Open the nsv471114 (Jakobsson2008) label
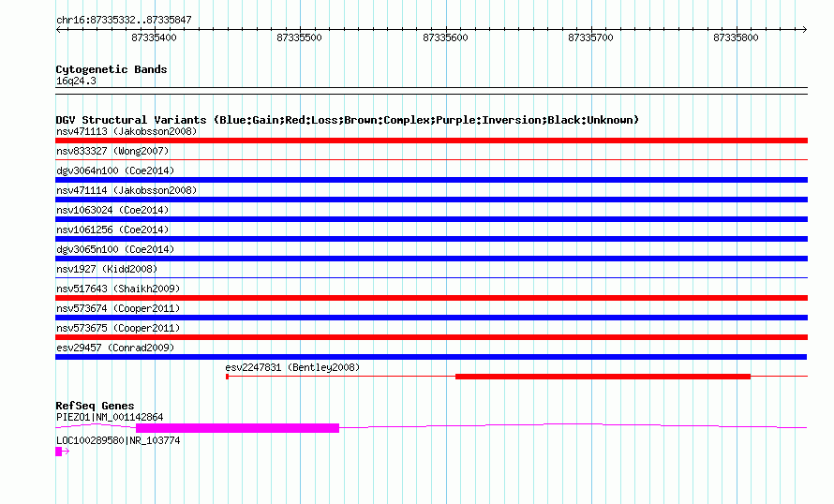Viewport: 834px width, 504px height. 127,190
